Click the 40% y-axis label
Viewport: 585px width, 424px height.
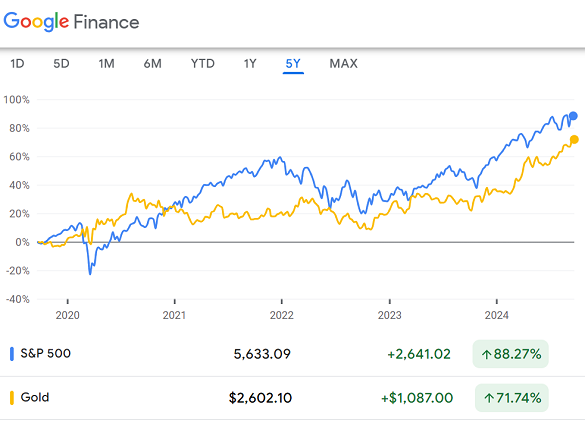point(19,185)
